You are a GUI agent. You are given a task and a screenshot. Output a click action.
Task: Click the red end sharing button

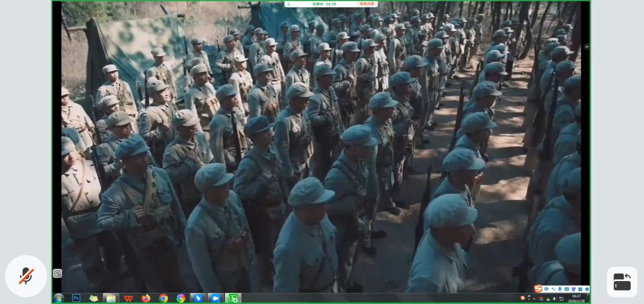pos(366,4)
